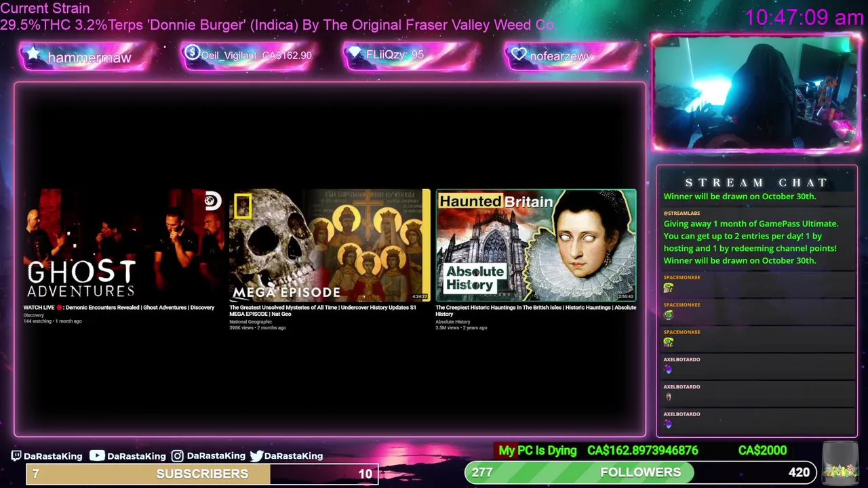Click the follower goal number 420

tap(799, 472)
